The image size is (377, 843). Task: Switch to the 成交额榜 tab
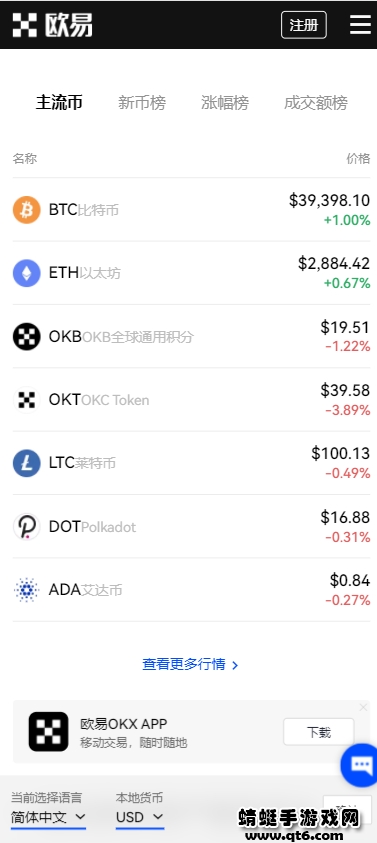pyautogui.click(x=316, y=102)
